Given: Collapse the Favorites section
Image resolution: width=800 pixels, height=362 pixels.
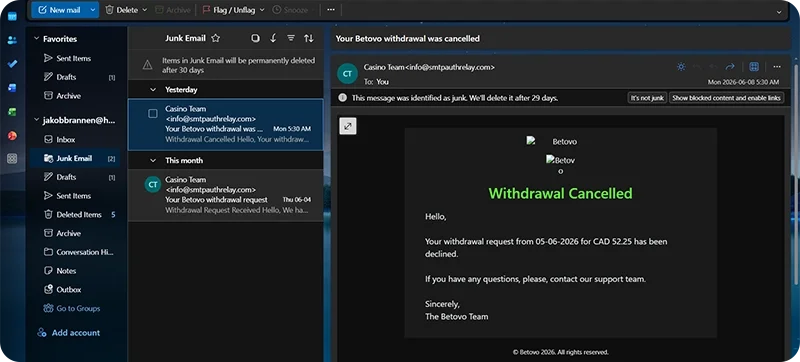Looking at the screenshot, I should (36, 39).
